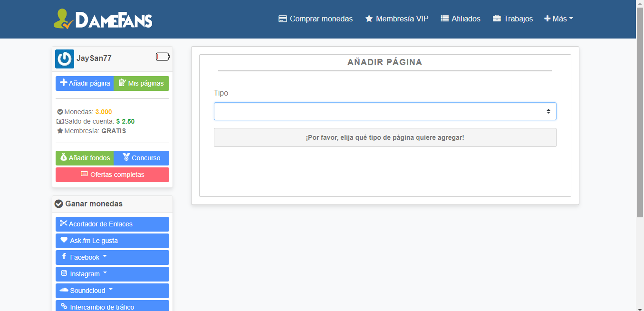This screenshot has height=311, width=644.
Task: Click the DameFans logo
Action: (x=103, y=19)
